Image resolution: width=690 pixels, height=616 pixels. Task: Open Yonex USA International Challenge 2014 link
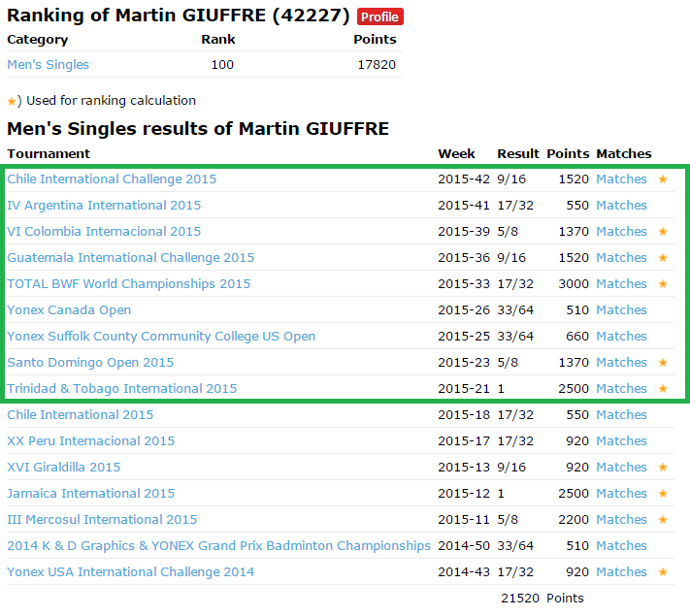(131, 571)
